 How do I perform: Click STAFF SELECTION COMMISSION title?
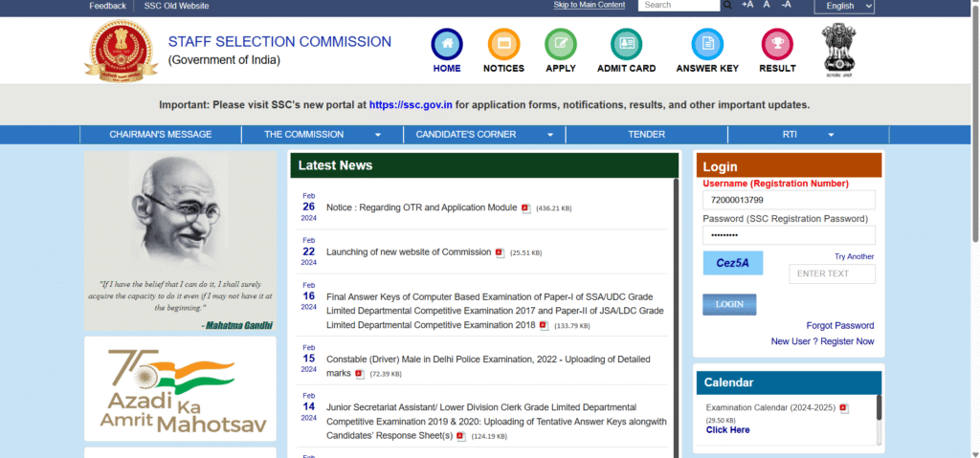coord(279,42)
